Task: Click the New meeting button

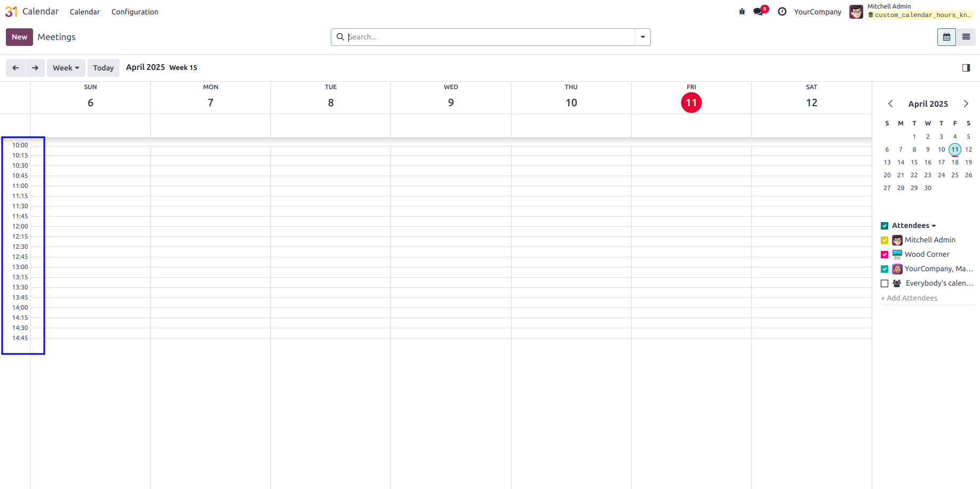Action: coord(19,37)
